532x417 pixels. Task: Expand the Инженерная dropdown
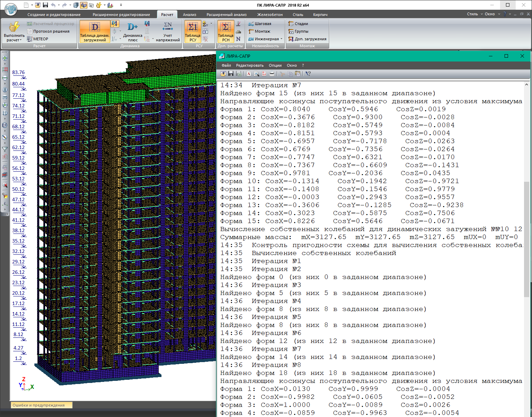click(x=281, y=39)
